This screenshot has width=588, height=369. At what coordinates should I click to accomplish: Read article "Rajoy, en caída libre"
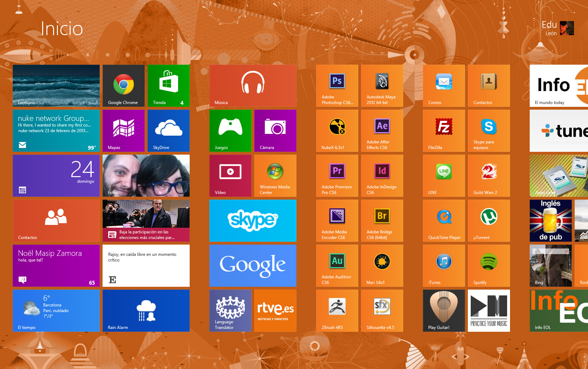coord(146,266)
